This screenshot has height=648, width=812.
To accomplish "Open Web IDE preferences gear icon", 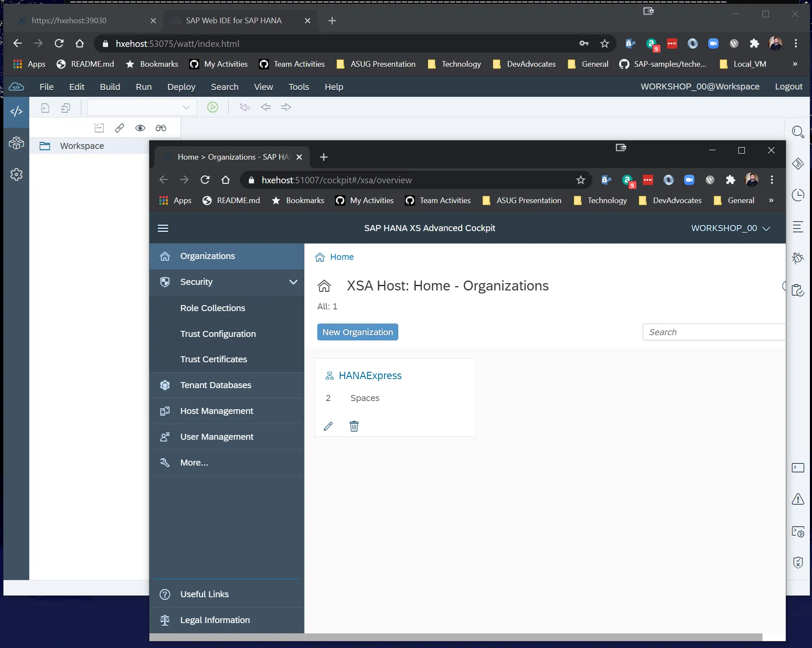I will 16,174.
